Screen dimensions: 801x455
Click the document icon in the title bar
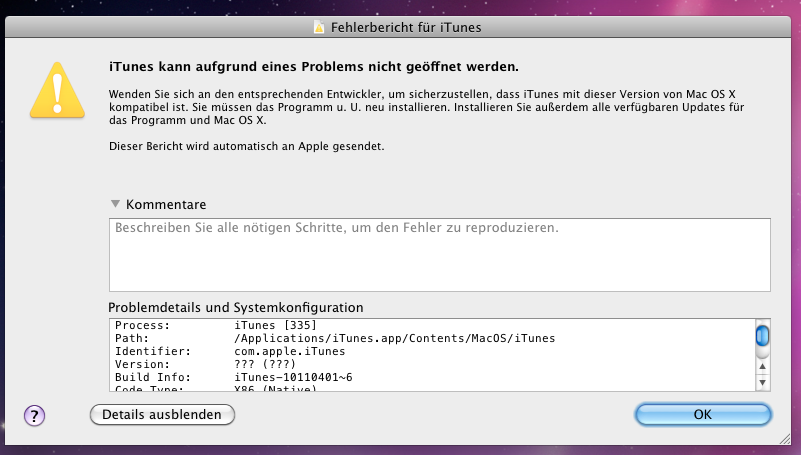(x=319, y=27)
